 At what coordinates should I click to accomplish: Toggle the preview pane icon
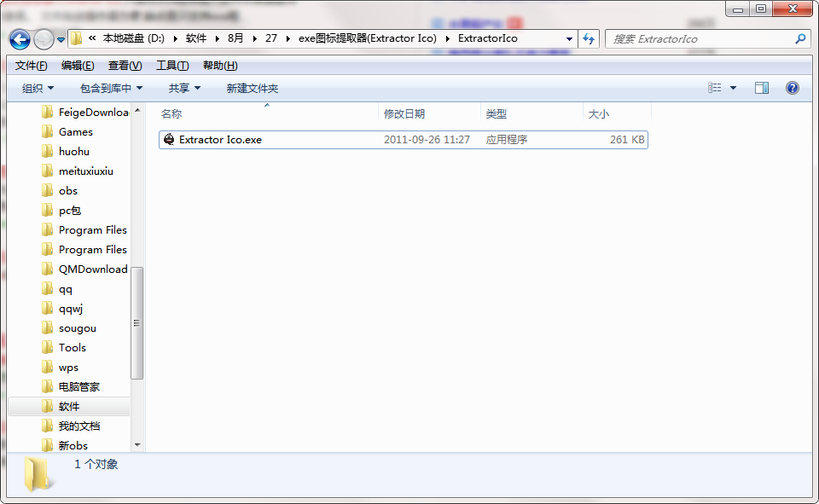click(x=762, y=88)
